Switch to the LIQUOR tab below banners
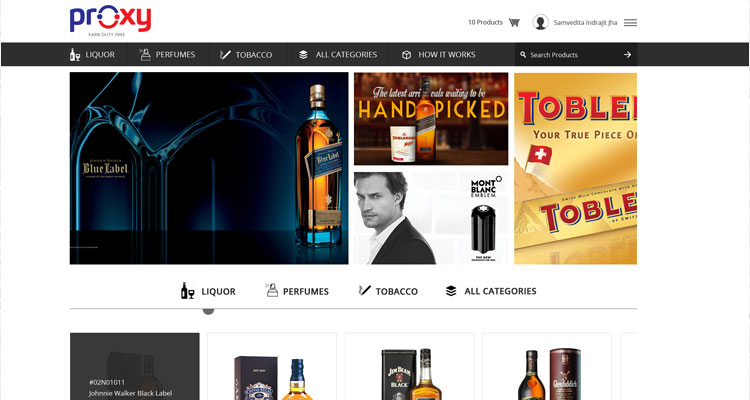Screen dimensions: 750x400 [218, 291]
